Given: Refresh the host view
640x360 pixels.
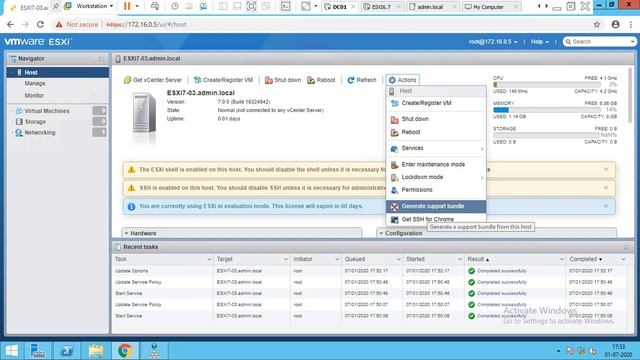Looking at the screenshot, I should coord(362,80).
